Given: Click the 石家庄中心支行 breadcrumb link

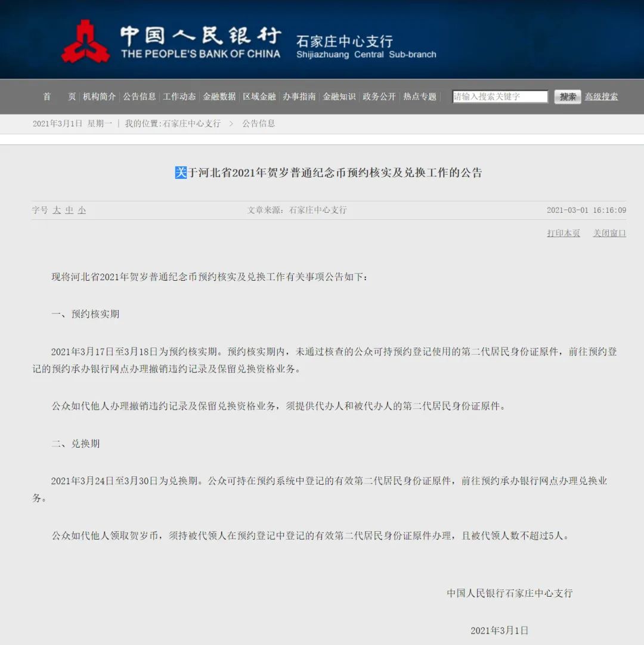Looking at the screenshot, I should point(192,123).
